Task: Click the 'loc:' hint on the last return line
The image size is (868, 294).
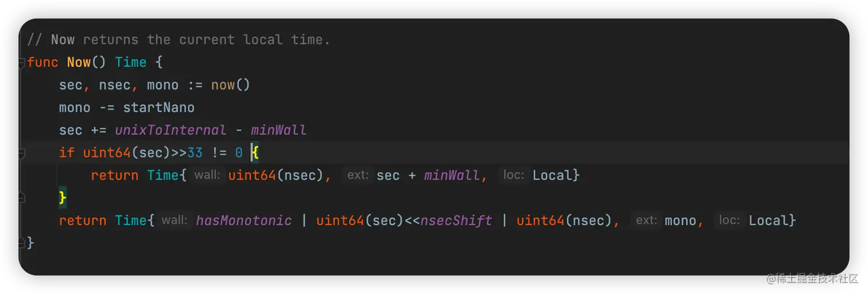Action: click(x=730, y=220)
